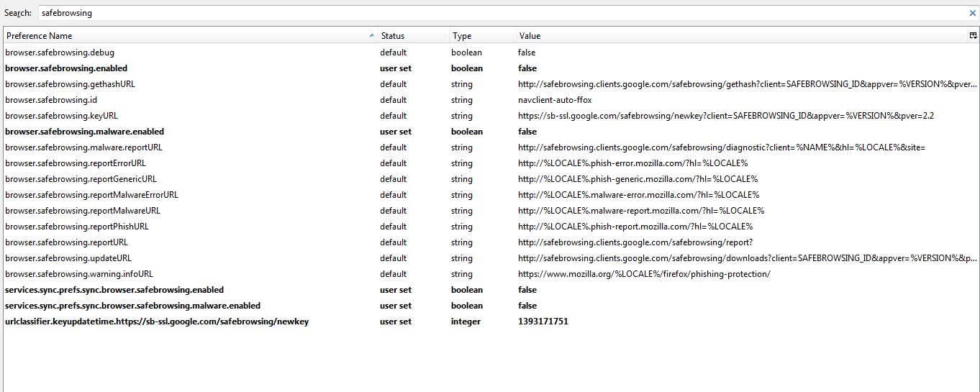Click value navclient-auto-ffox
980x392 pixels.
coord(555,100)
